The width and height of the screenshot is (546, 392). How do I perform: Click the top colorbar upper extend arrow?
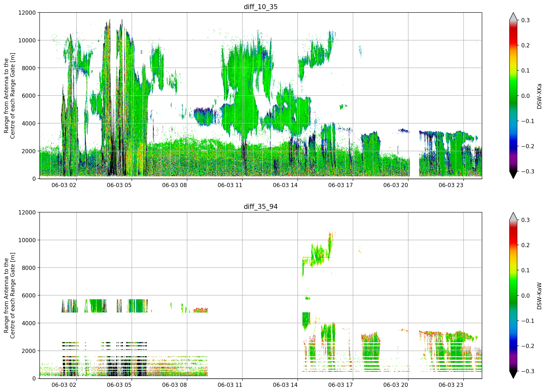click(x=513, y=16)
